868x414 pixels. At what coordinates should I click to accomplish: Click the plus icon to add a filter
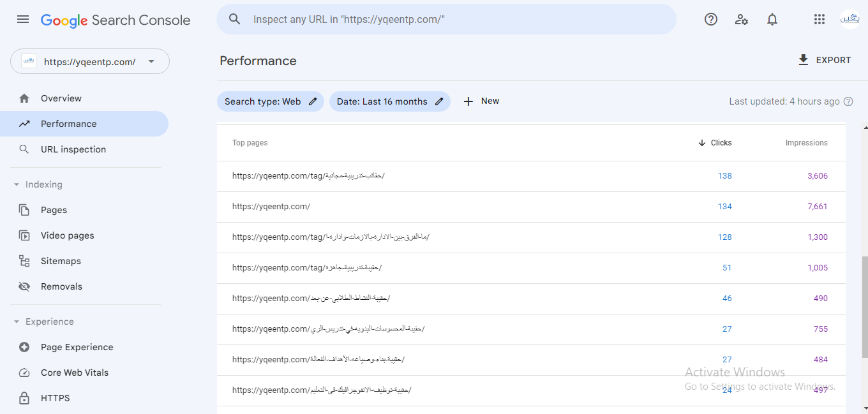(468, 101)
